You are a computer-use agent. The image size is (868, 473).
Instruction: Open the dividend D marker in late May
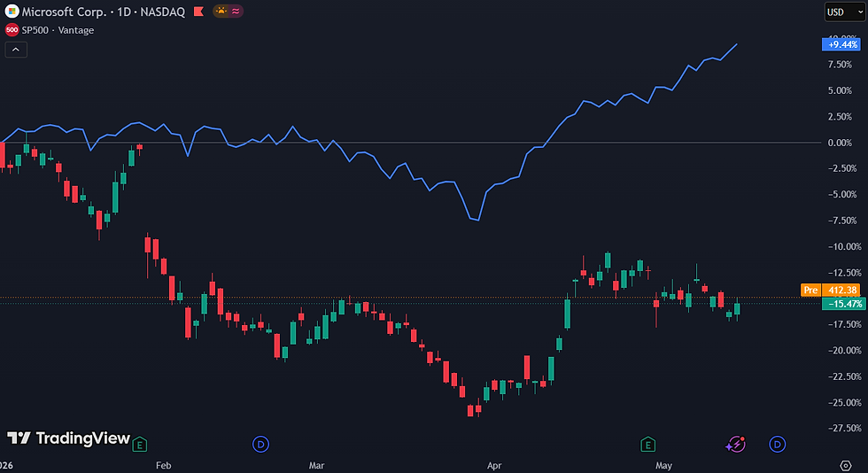click(x=778, y=444)
